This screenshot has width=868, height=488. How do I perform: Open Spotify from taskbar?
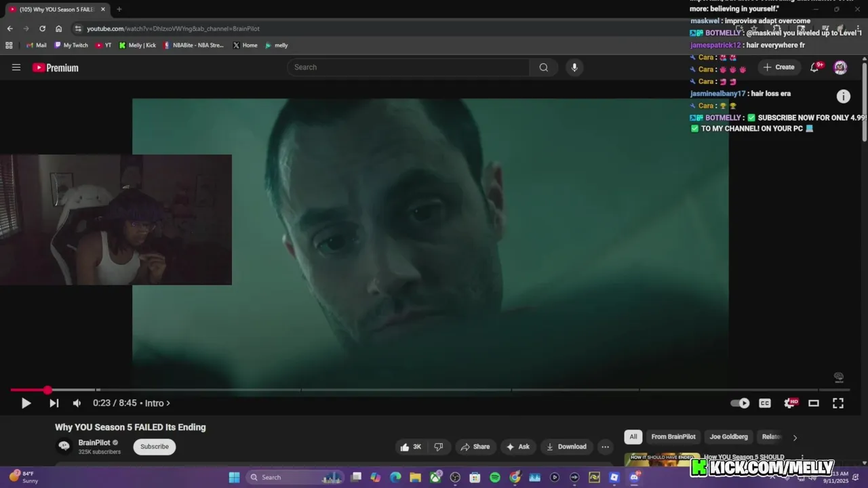495,477
